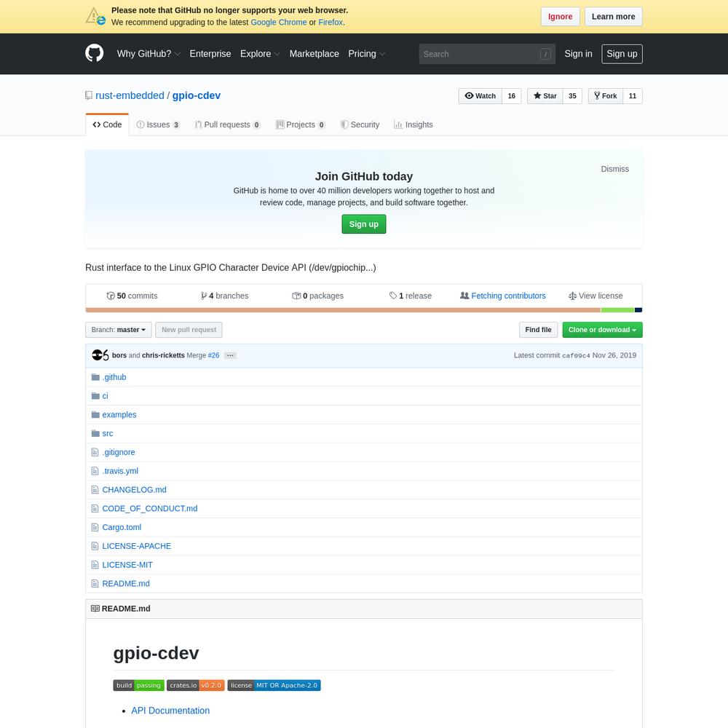Image resolution: width=728 pixels, height=728 pixels.
Task: Click the 35 stargazers count
Action: click(x=572, y=96)
